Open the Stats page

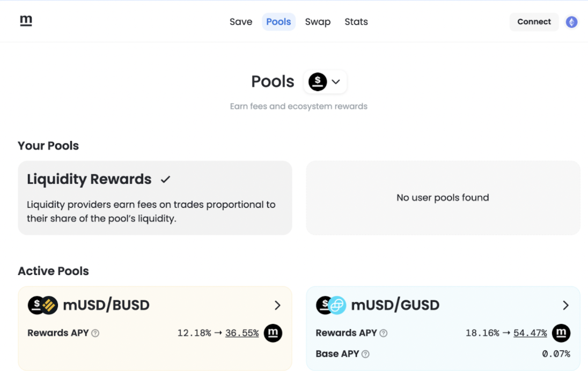coord(356,21)
